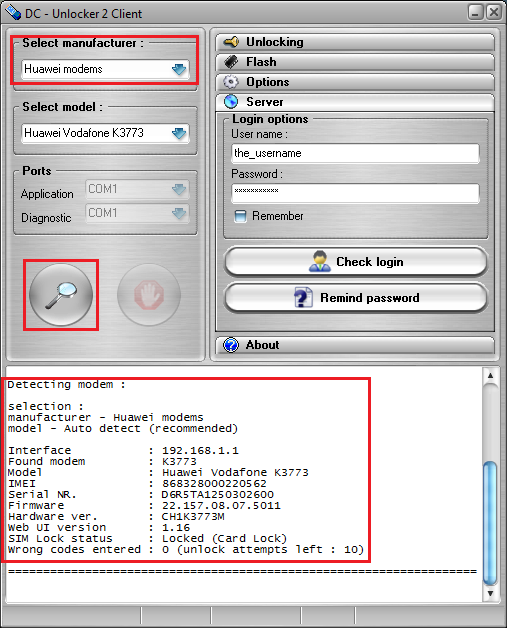Focus the Password input field
507x628 pixels.
(355, 193)
